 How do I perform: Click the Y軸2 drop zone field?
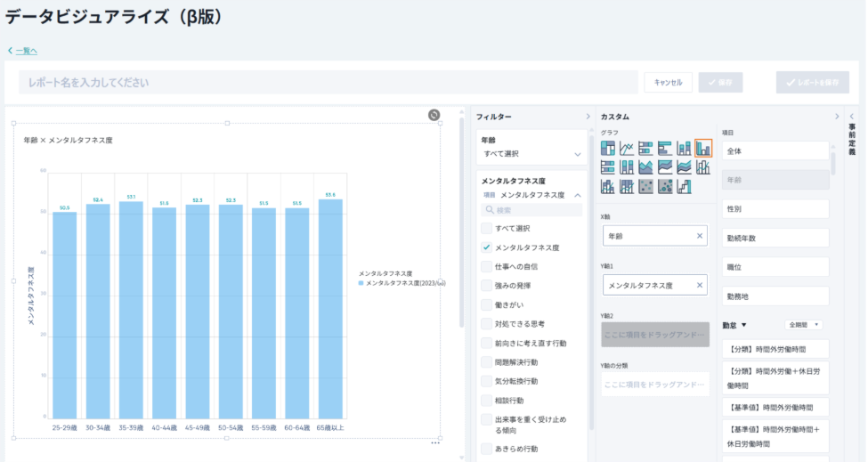tap(655, 335)
